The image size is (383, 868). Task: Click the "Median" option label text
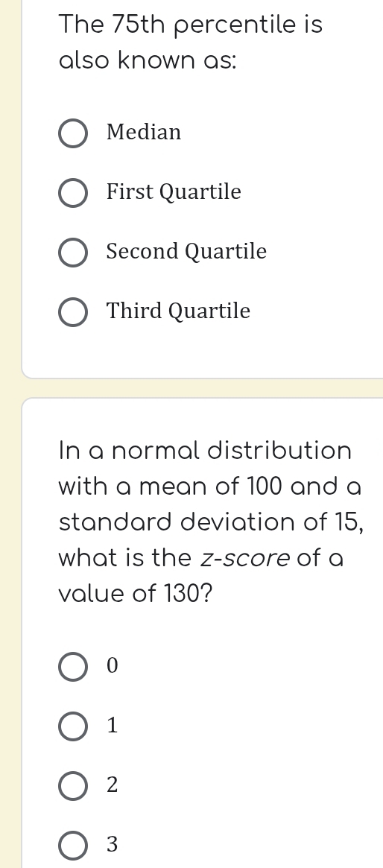click(144, 133)
